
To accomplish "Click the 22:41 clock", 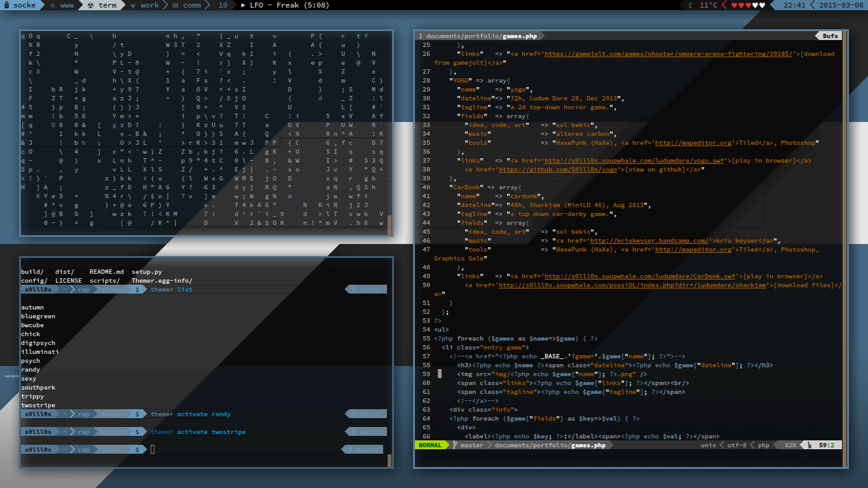I will point(794,5).
